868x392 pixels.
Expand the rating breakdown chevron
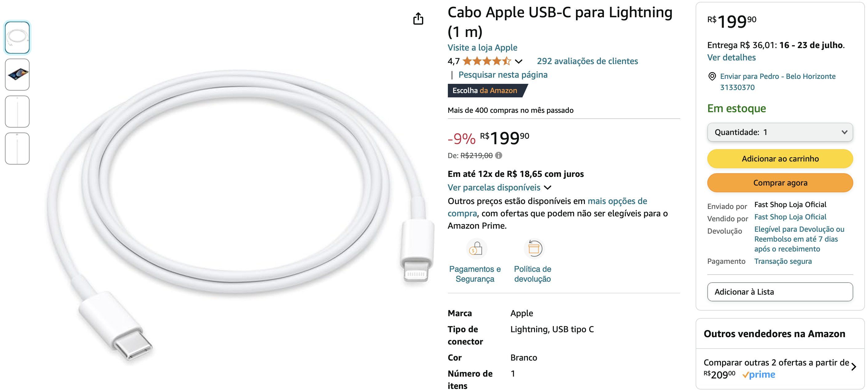click(x=519, y=61)
